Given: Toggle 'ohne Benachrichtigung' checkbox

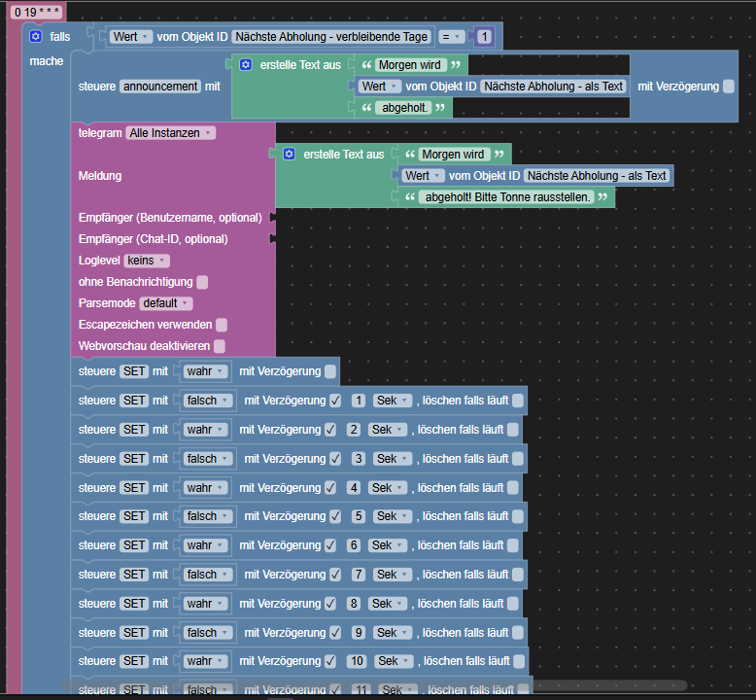Looking at the screenshot, I should click(x=202, y=282).
